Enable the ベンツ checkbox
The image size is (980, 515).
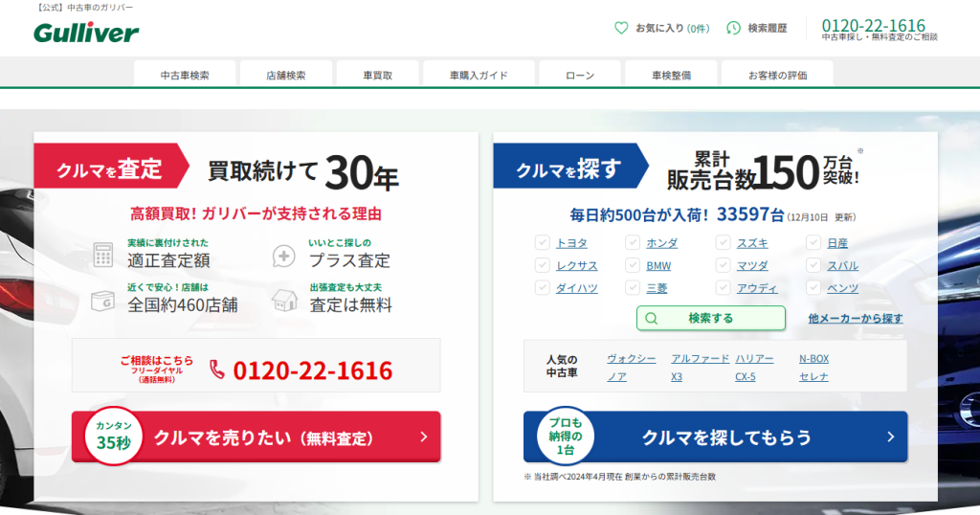pos(813,288)
